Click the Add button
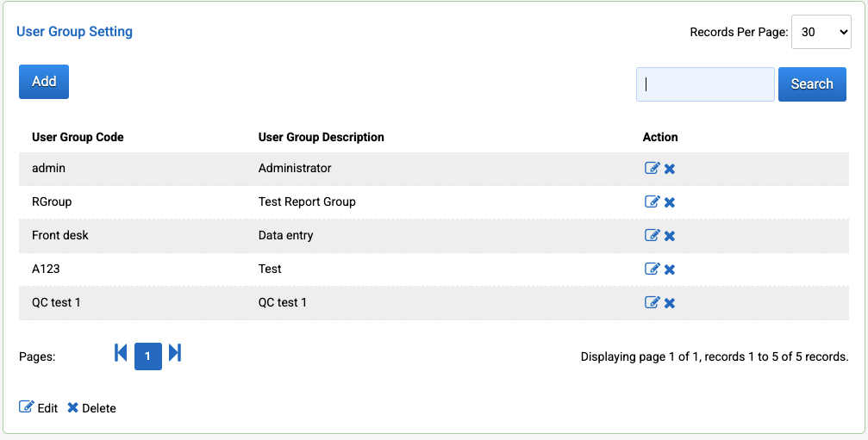The height and width of the screenshot is (440, 868). point(44,82)
